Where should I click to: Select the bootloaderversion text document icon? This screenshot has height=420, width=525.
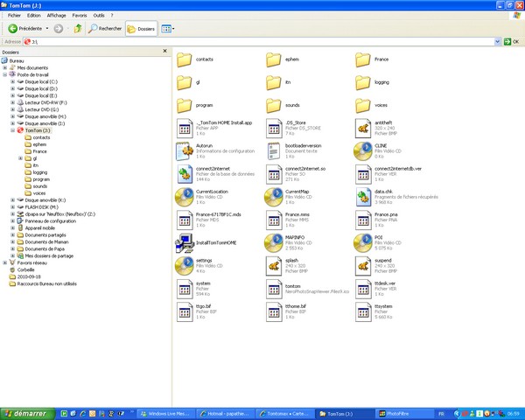(274, 151)
